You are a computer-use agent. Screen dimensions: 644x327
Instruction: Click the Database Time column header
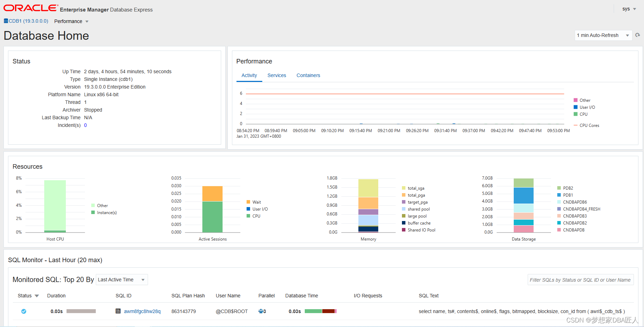tap(302, 296)
